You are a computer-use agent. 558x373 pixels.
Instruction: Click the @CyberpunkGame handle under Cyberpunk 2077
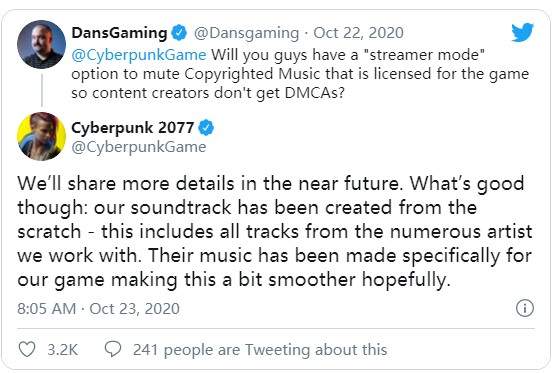(x=139, y=147)
